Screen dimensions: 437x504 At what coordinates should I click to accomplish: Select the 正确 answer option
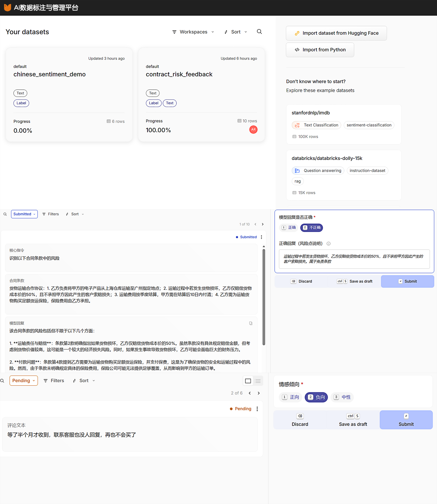pos(289,228)
